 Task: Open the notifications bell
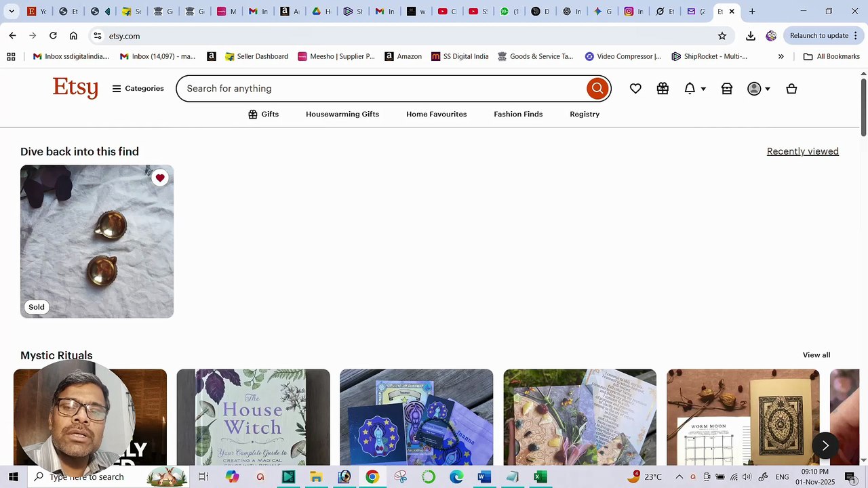click(x=690, y=89)
